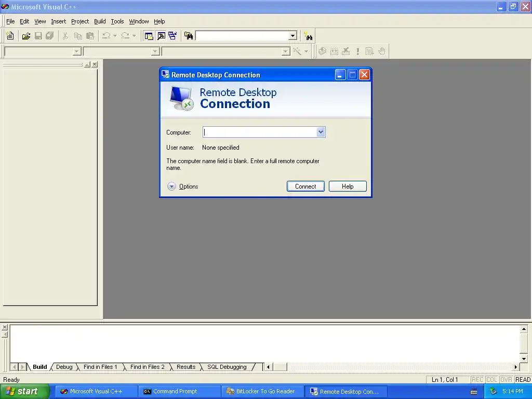Open the Tools menu

point(117,21)
